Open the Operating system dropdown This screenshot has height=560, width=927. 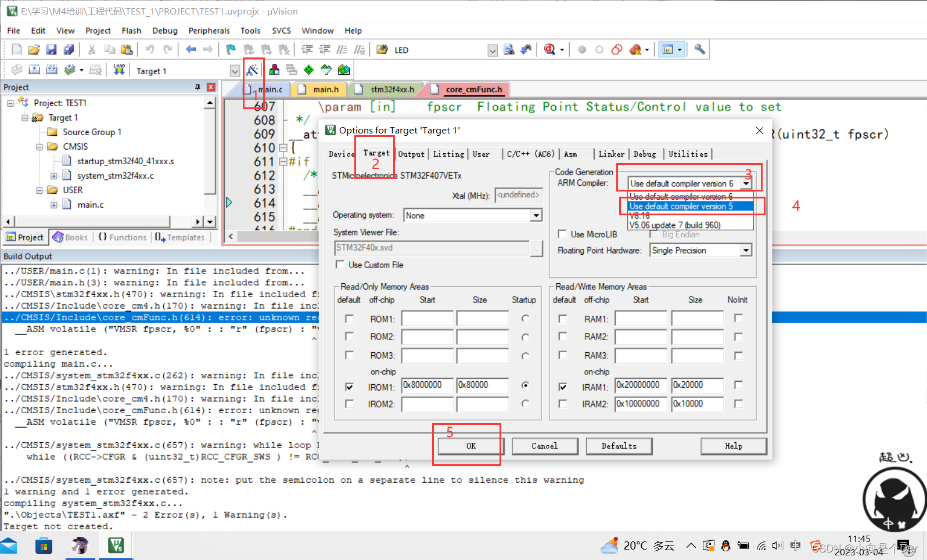[536, 215]
